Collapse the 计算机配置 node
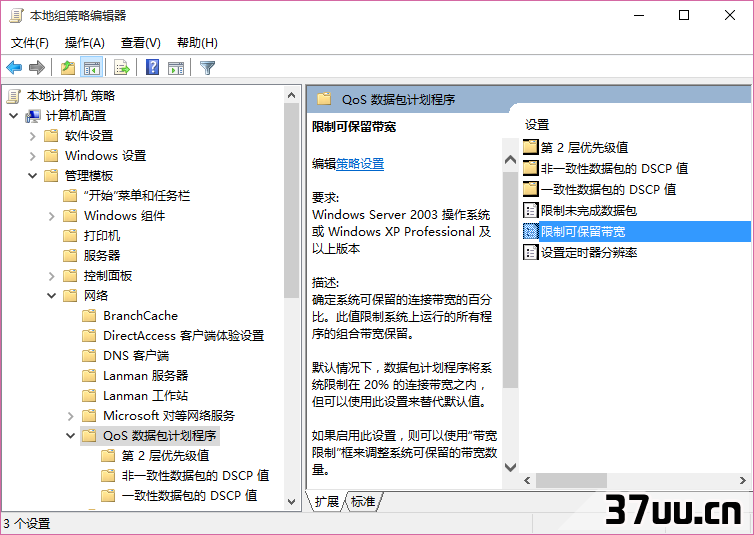The width and height of the screenshot is (754, 535). (13, 116)
